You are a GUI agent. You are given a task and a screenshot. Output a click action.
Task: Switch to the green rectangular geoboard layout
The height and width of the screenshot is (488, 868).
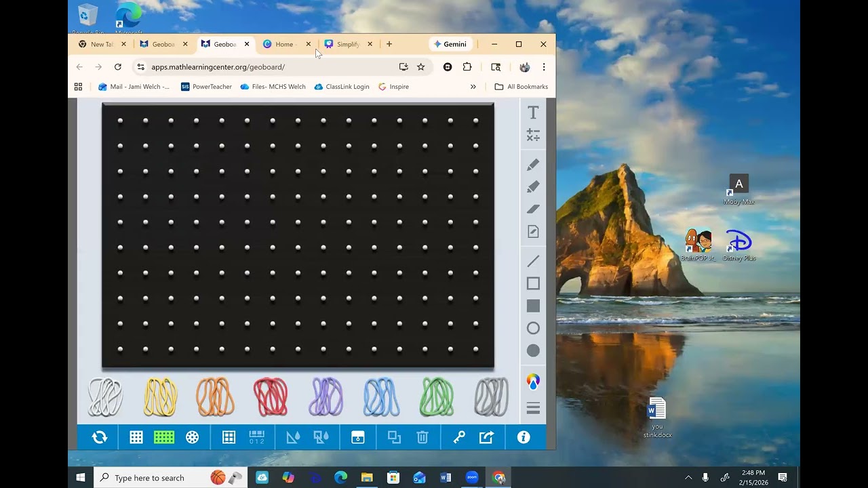click(164, 437)
